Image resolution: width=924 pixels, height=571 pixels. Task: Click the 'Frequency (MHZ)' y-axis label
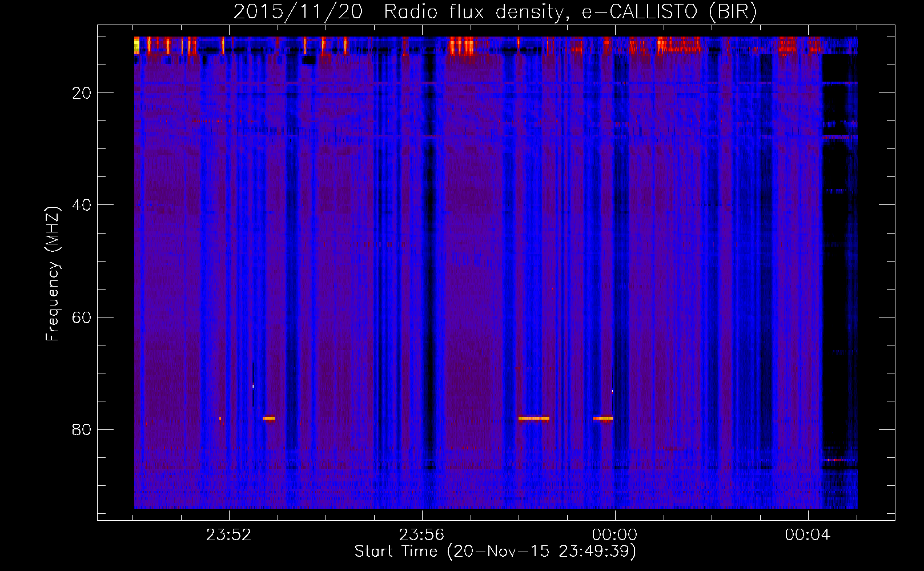pyautogui.click(x=52, y=274)
